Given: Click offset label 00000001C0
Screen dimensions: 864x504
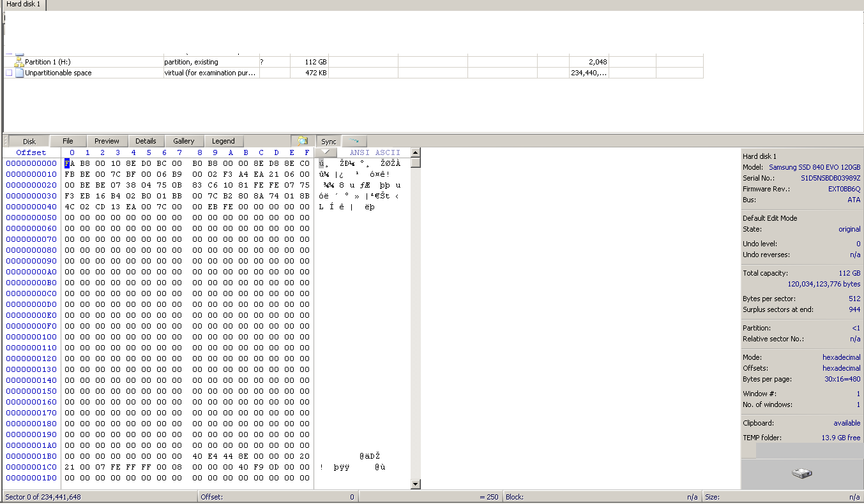Looking at the screenshot, I should [31, 467].
